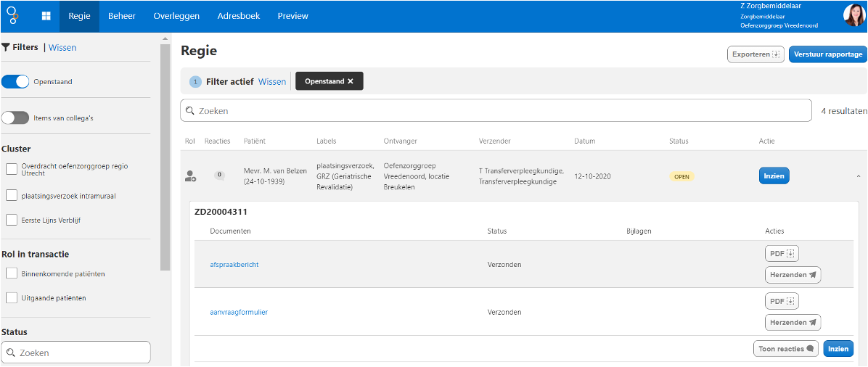Open the user profile avatar

(853, 15)
